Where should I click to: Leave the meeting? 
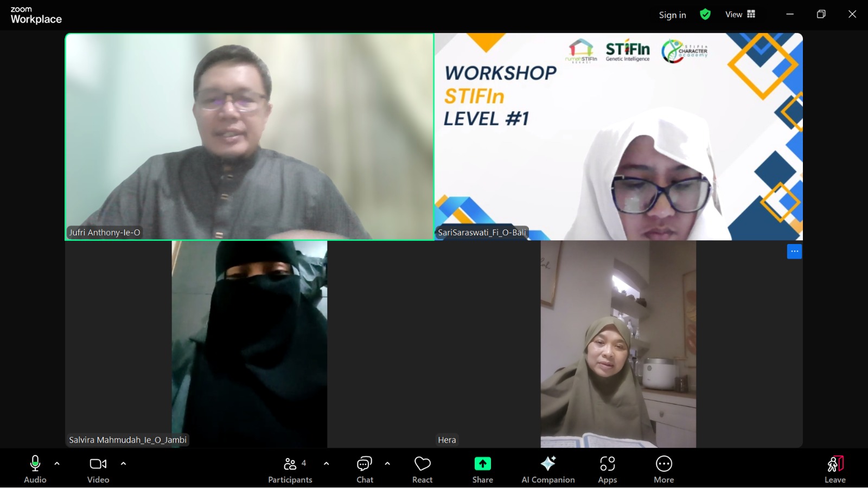(x=835, y=470)
